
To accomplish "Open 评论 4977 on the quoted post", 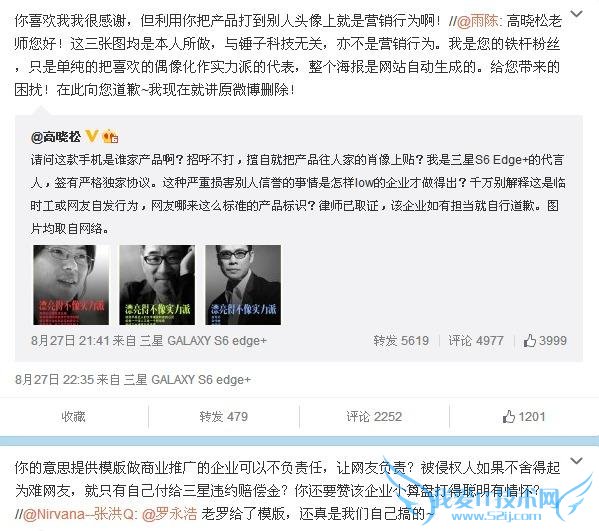I will coord(476,340).
